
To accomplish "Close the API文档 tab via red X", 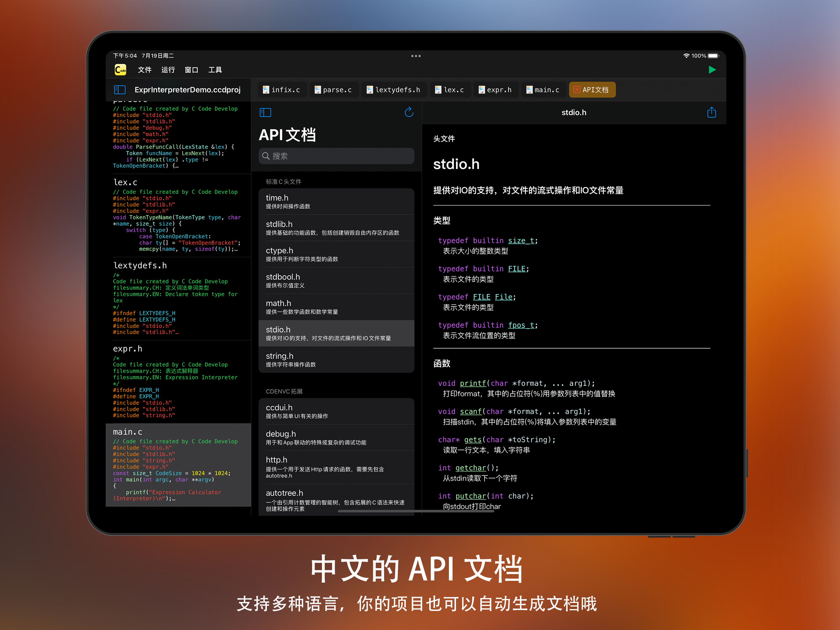I will (x=577, y=90).
